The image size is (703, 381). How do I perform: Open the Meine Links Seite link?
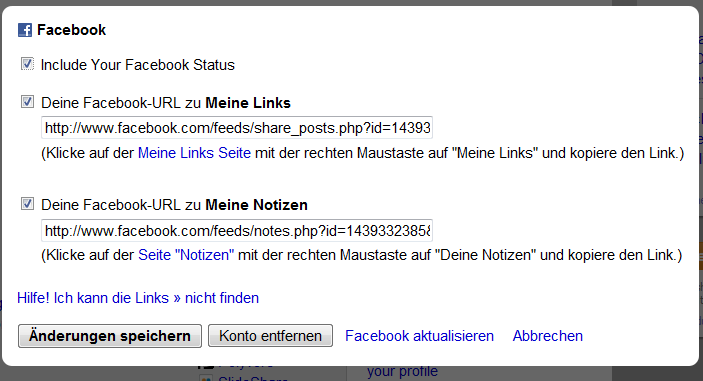point(194,153)
